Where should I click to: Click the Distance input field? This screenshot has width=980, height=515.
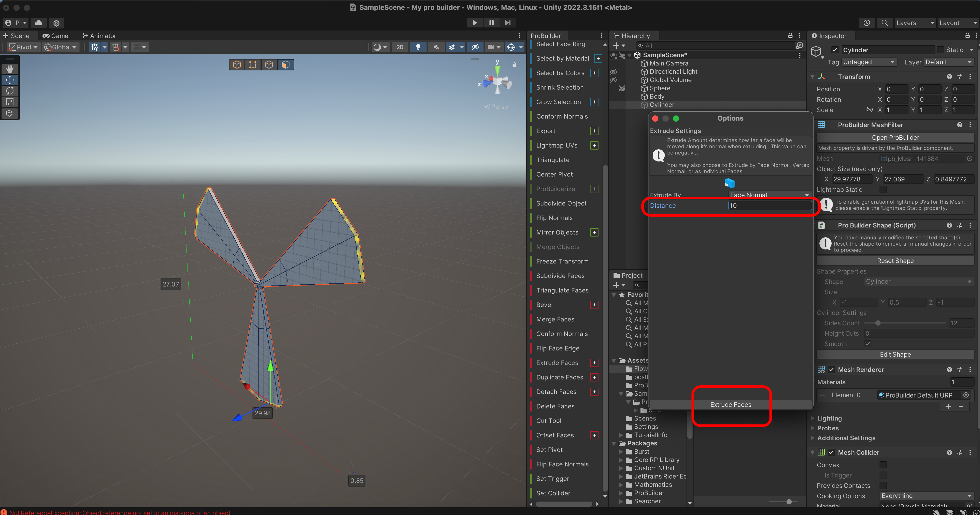pos(769,206)
